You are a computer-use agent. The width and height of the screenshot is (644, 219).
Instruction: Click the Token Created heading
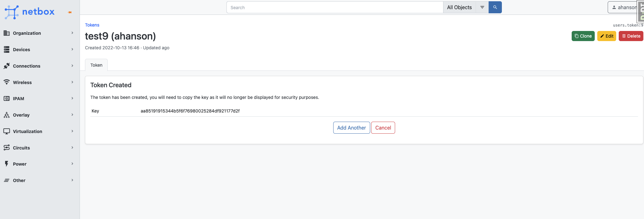pos(111,85)
